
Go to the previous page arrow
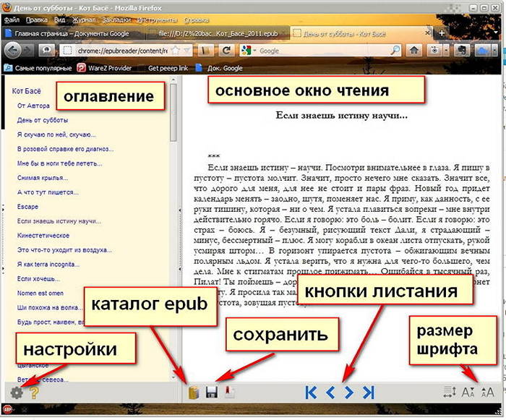330,393
